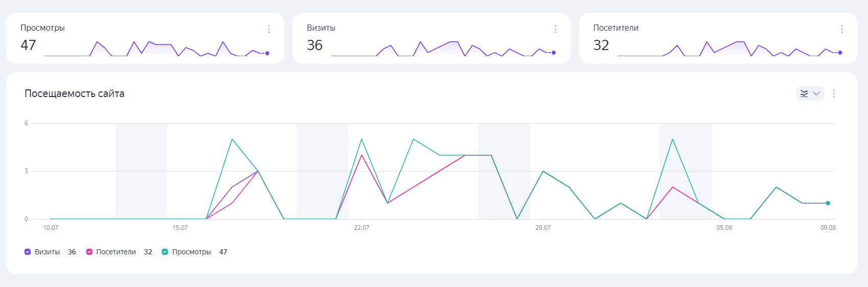
Task: Click the Просмотры widget sparkline graph
Action: click(156, 48)
